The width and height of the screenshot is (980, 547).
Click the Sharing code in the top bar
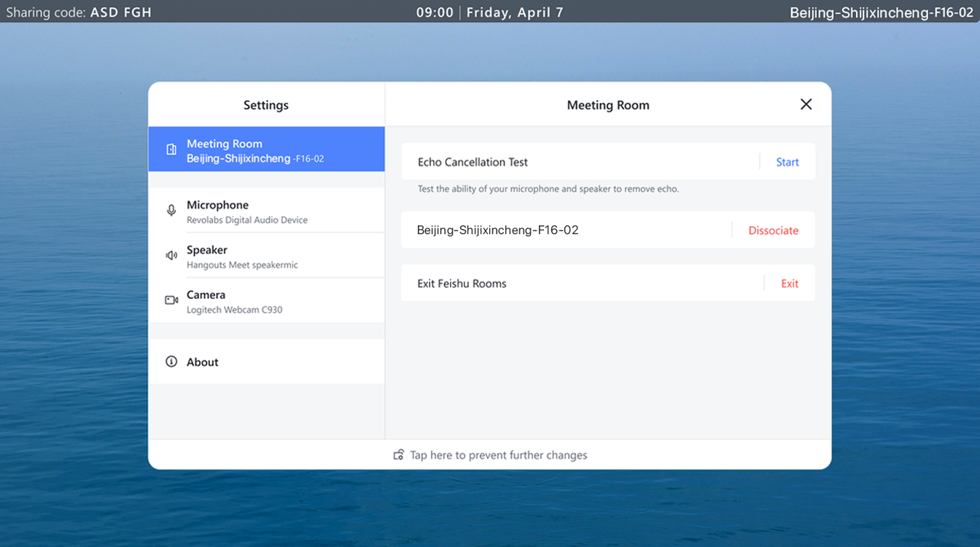click(x=79, y=12)
